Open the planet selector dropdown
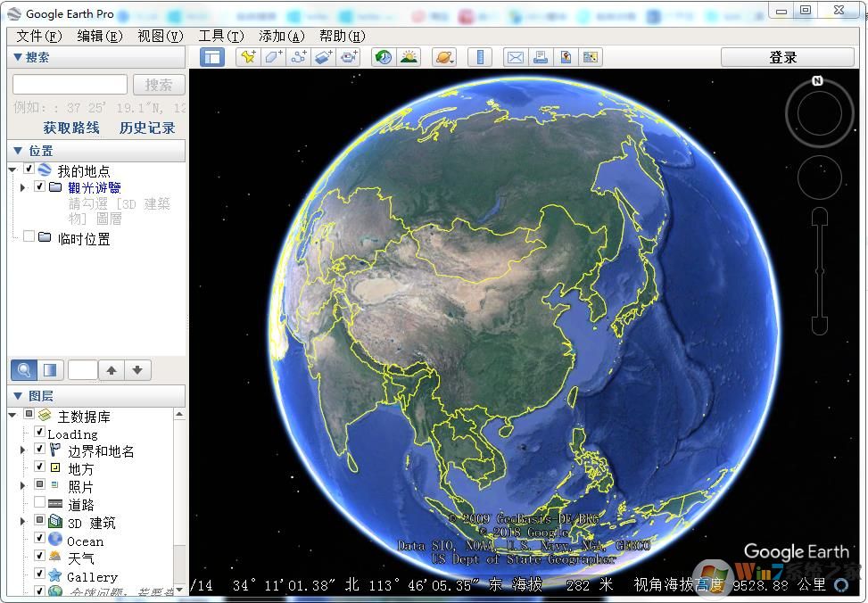 point(444,57)
